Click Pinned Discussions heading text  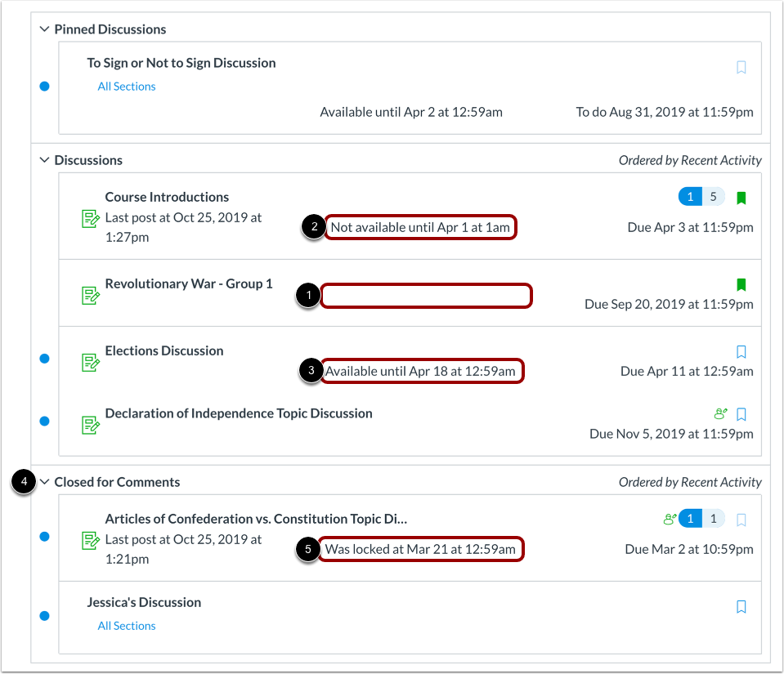click(110, 29)
